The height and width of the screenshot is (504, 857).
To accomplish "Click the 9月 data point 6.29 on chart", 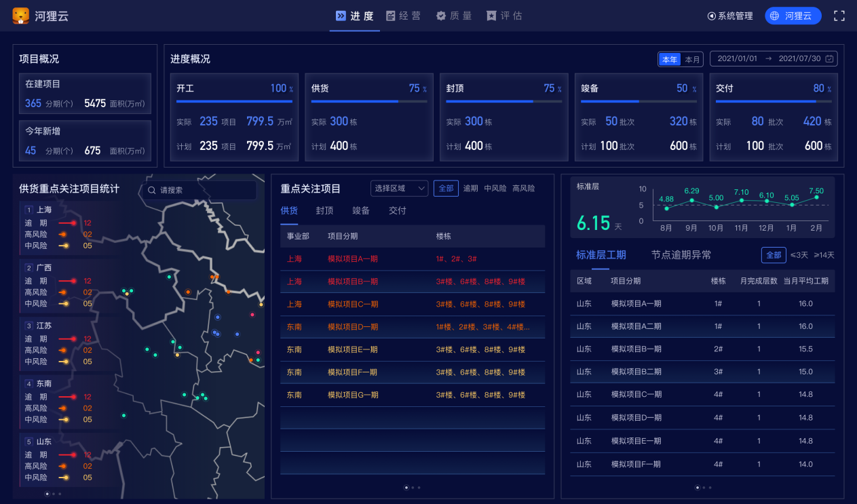I will (691, 200).
